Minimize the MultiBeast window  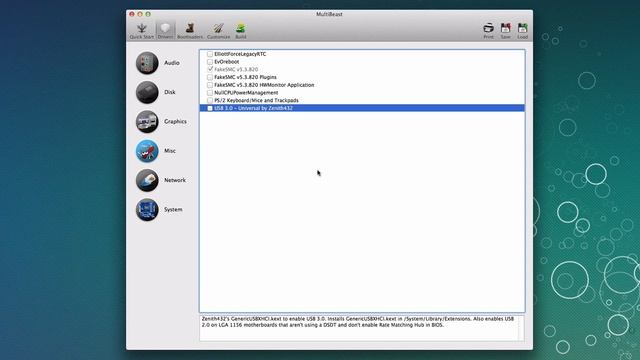tap(140, 14)
